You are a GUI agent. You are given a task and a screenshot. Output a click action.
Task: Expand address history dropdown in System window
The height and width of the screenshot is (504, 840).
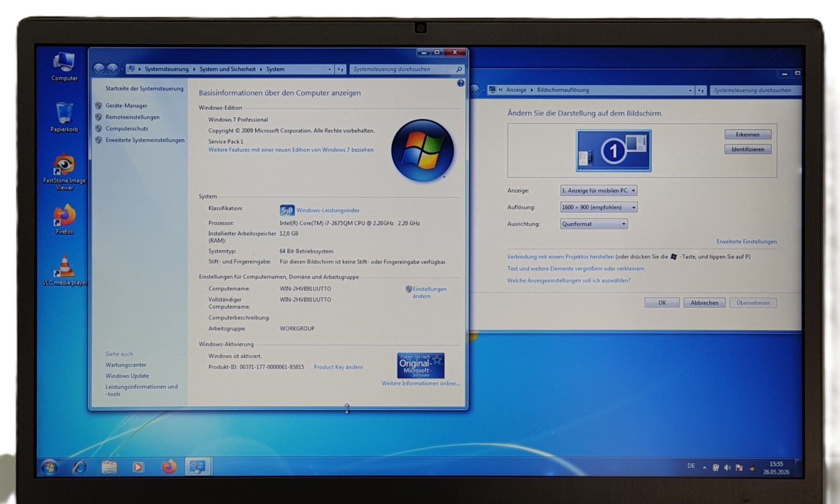(330, 69)
